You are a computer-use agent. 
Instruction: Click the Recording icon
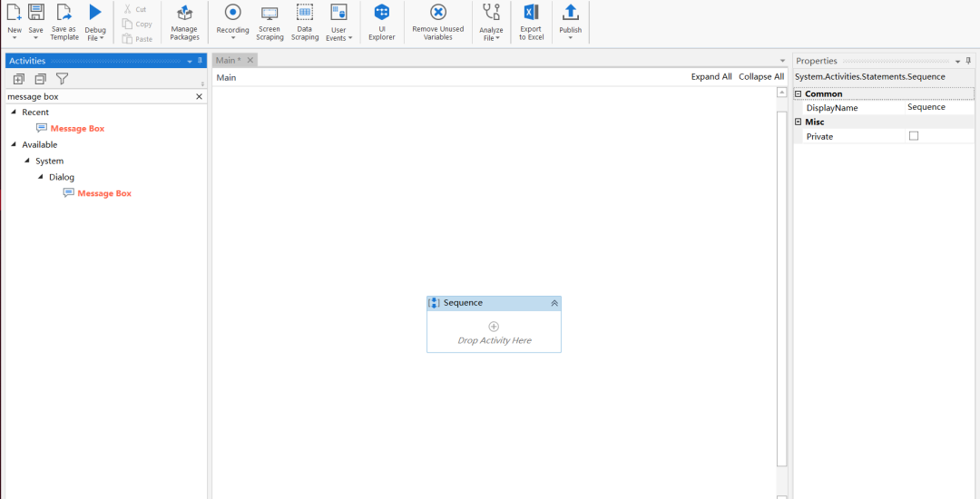click(x=232, y=12)
